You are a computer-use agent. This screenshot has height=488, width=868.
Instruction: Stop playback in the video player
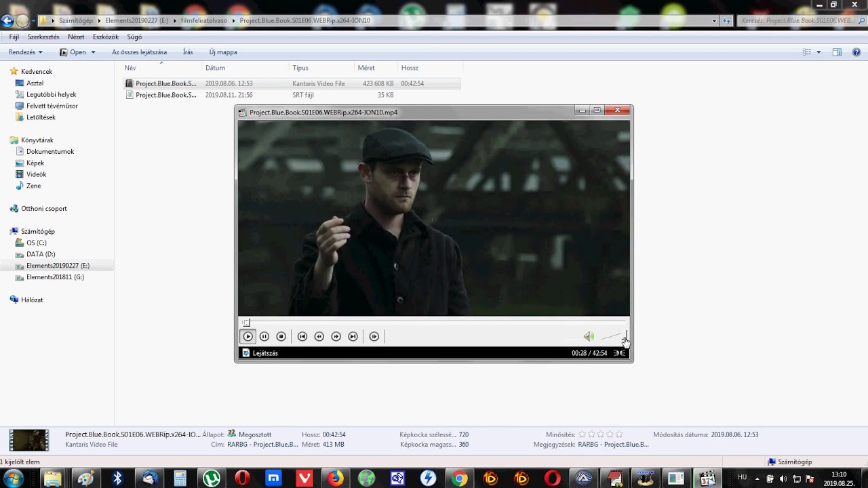(x=281, y=336)
